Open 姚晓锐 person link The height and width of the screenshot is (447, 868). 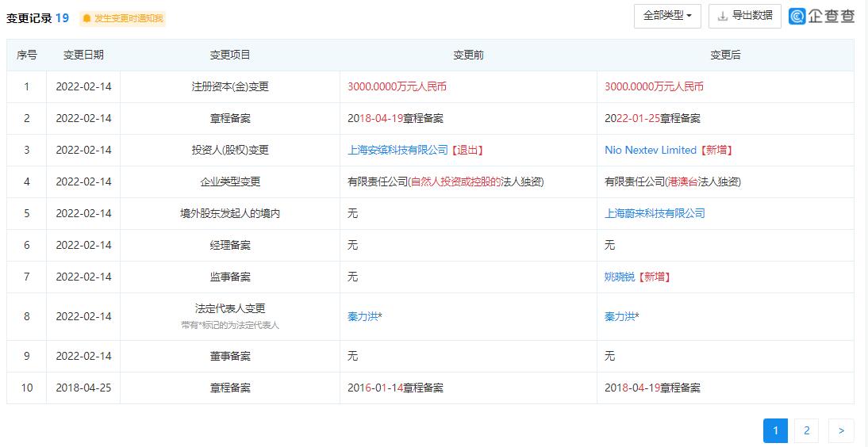pyautogui.click(x=620, y=277)
